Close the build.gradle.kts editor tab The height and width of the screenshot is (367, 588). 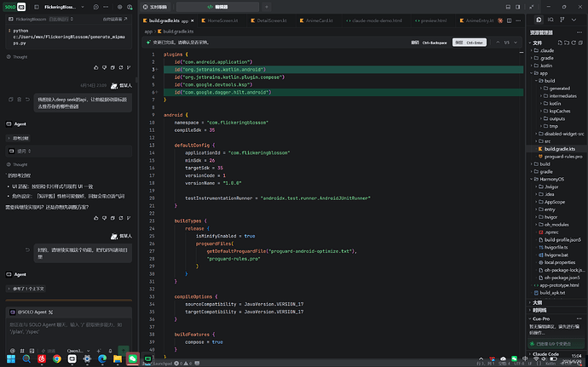[x=193, y=20]
